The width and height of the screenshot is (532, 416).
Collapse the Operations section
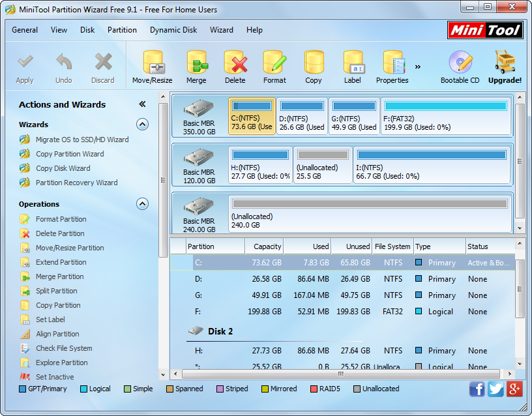pyautogui.click(x=143, y=204)
